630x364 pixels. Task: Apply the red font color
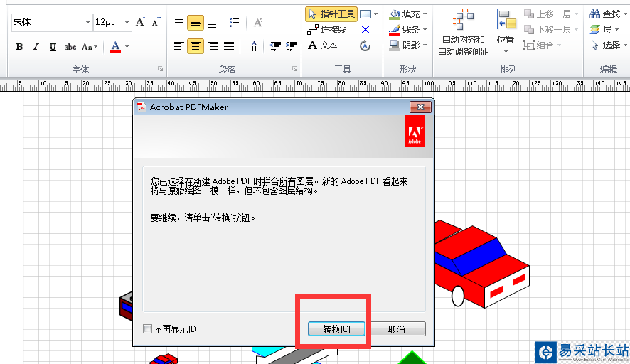coord(115,47)
